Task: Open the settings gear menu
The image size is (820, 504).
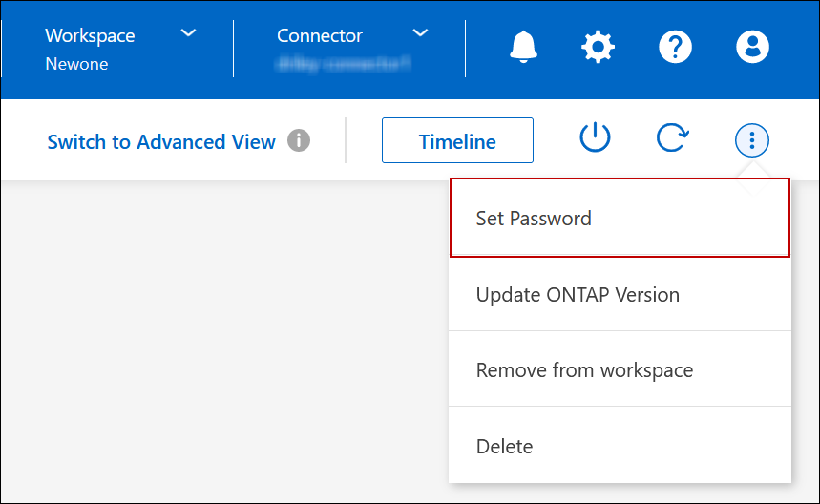Action: coord(599,46)
